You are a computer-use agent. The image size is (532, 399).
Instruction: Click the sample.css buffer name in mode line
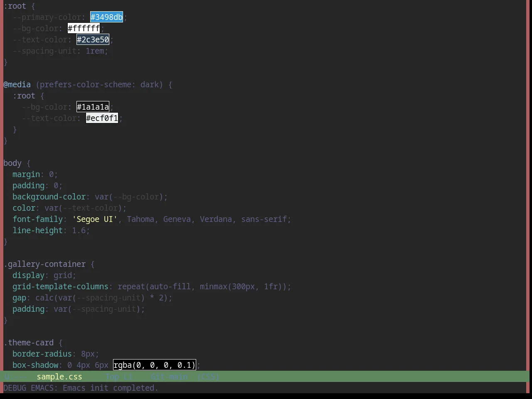[x=59, y=377]
